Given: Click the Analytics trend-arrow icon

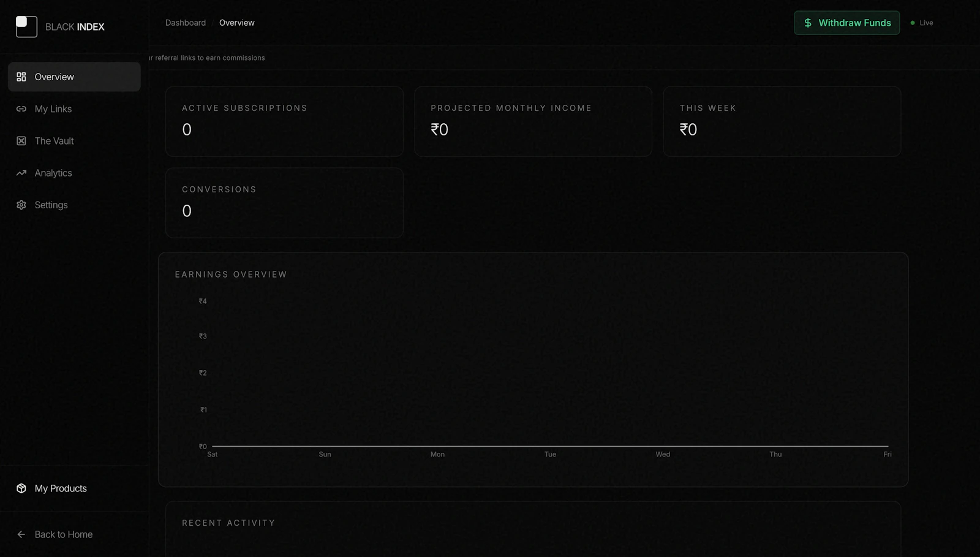Looking at the screenshot, I should pyautogui.click(x=21, y=172).
